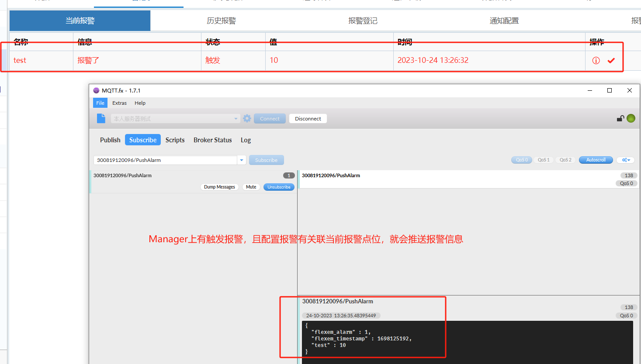Screen dimensions: 641x364
Task: Open Broker Status tab
Action: [x=213, y=140]
